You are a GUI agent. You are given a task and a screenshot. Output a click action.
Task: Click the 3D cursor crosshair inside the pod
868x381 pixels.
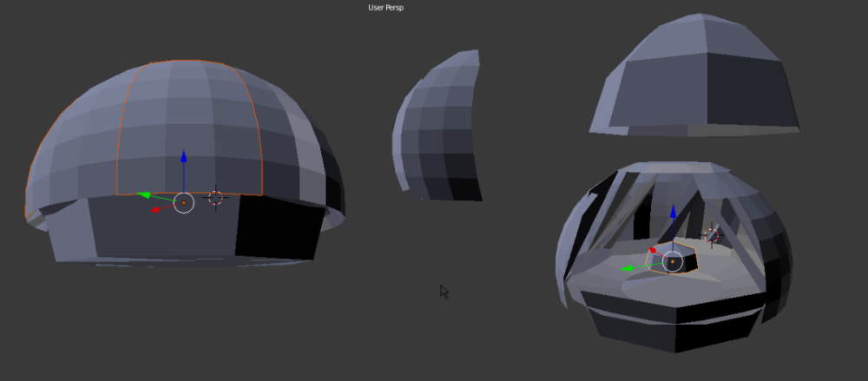[x=712, y=236]
